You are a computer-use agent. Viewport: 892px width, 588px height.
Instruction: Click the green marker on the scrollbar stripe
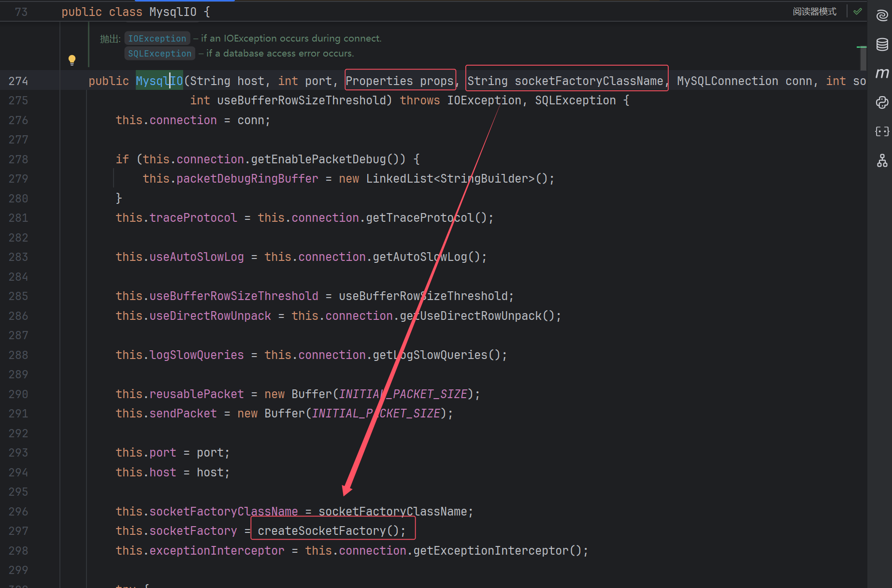coord(861,47)
